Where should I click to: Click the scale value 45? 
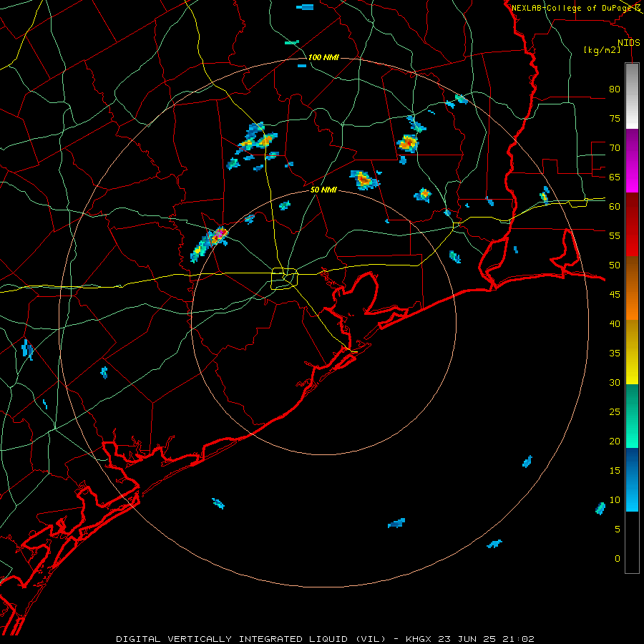(x=615, y=295)
